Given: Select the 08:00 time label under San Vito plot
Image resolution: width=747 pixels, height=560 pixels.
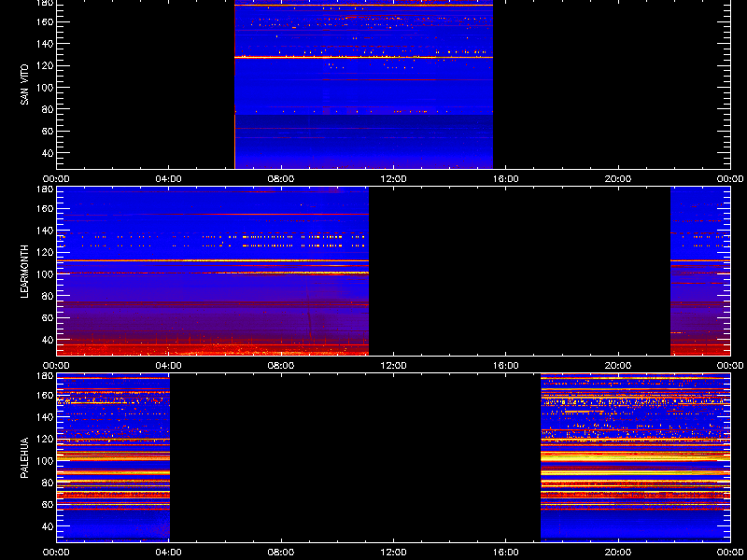Looking at the screenshot, I should click(x=281, y=179).
